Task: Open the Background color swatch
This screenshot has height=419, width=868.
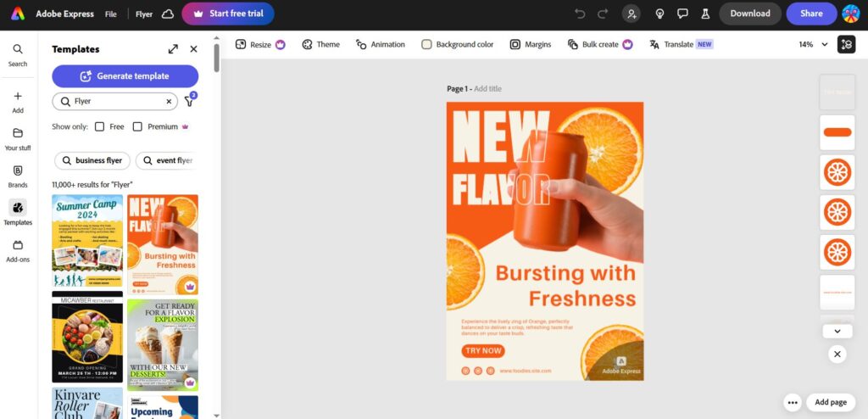Action: click(x=457, y=44)
